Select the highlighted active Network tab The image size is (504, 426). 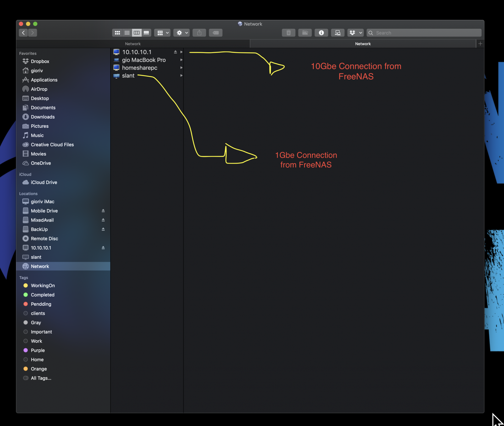point(363,44)
